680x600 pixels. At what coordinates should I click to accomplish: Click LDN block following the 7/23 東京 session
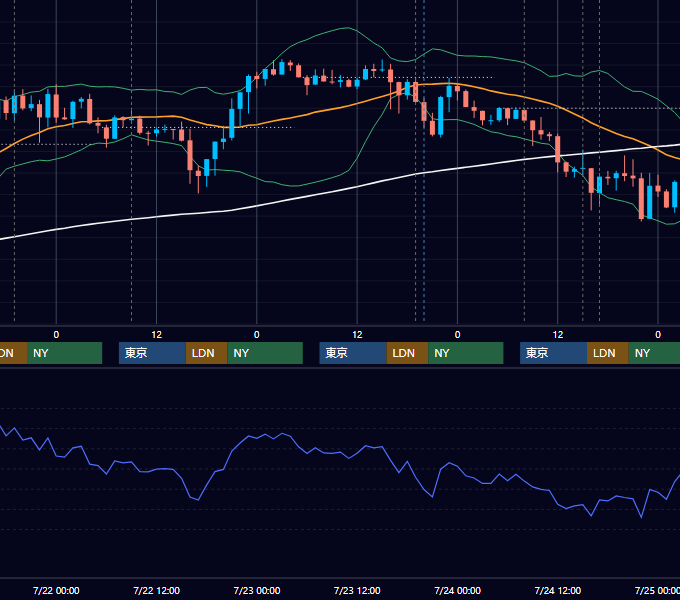(x=407, y=353)
